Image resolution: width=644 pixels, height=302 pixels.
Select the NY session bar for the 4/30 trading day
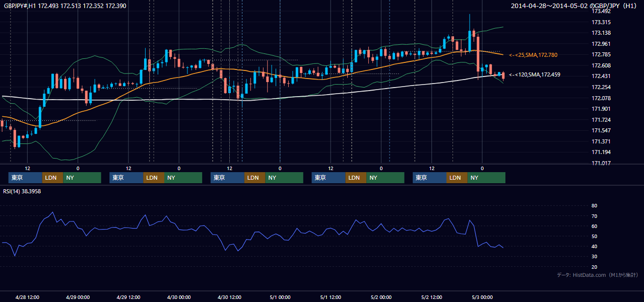[284, 178]
